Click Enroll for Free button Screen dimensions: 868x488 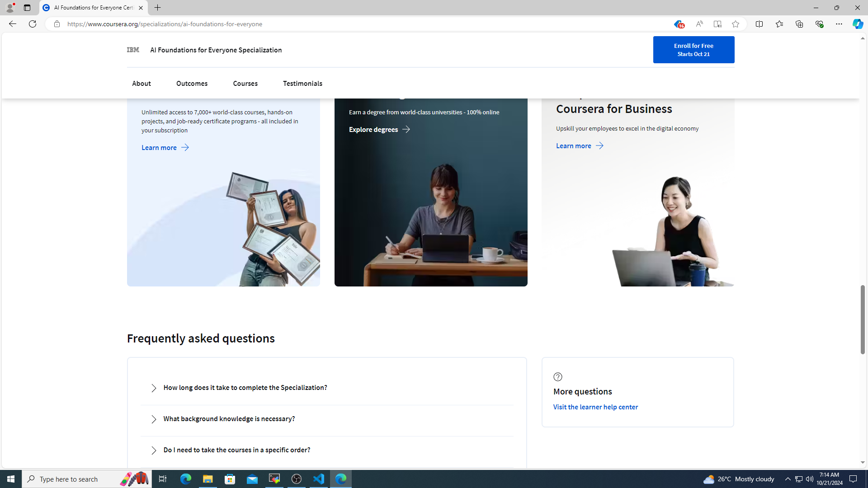pyautogui.click(x=693, y=50)
